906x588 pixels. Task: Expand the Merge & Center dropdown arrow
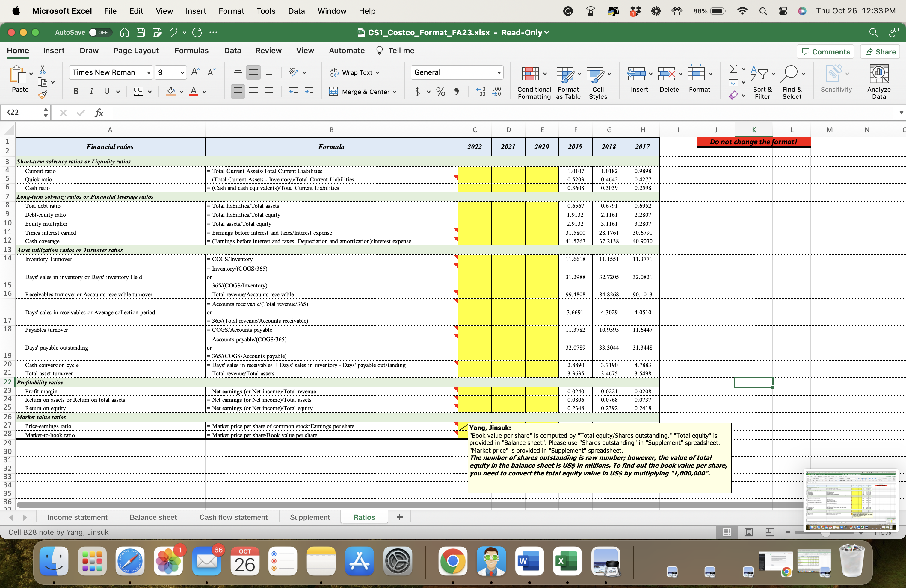pos(394,92)
